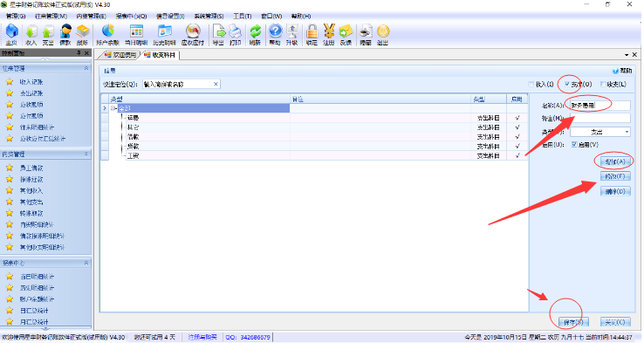Click the 保存(S) save button

point(573,322)
